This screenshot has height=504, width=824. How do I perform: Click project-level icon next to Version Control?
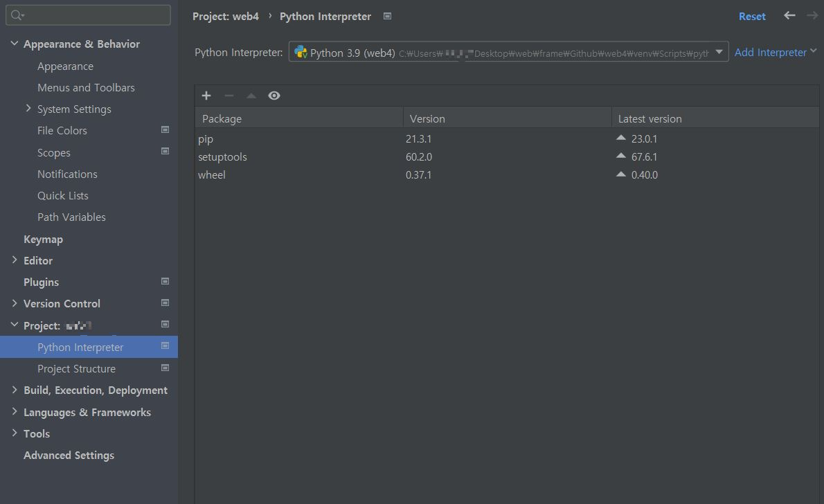(165, 303)
